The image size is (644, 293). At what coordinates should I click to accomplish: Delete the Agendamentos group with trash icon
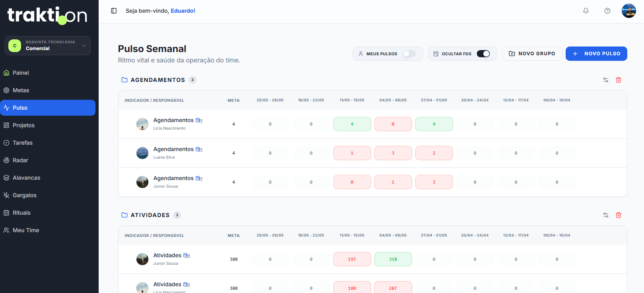(x=619, y=80)
